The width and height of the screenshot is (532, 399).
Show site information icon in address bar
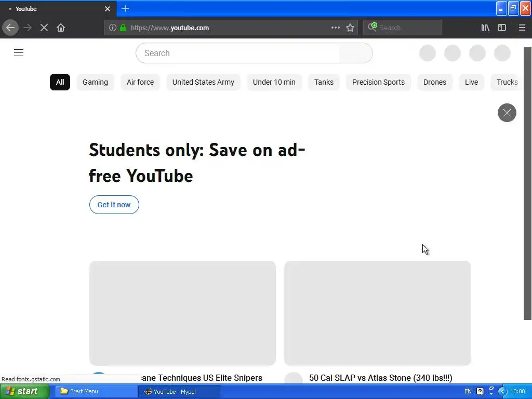tap(113, 28)
